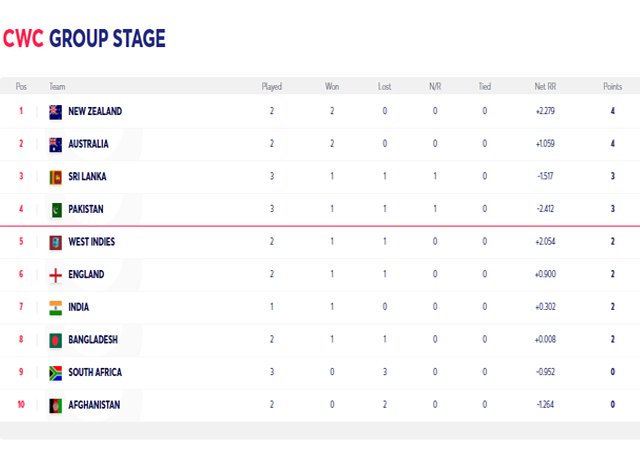This screenshot has height=450, width=640.
Task: Click the Australia flag icon
Action: [56, 145]
